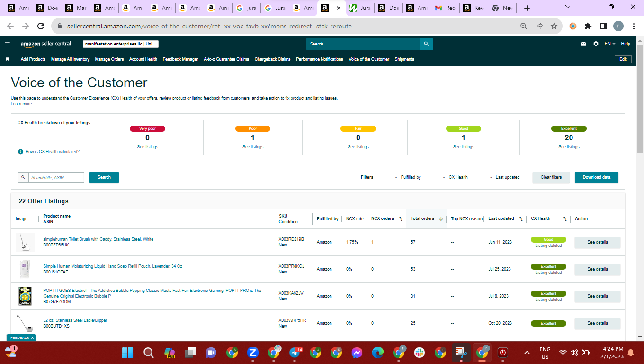Open Microsoft Edge from the taskbar
Image resolution: width=644 pixels, height=364 pixels.
[x=377, y=353]
